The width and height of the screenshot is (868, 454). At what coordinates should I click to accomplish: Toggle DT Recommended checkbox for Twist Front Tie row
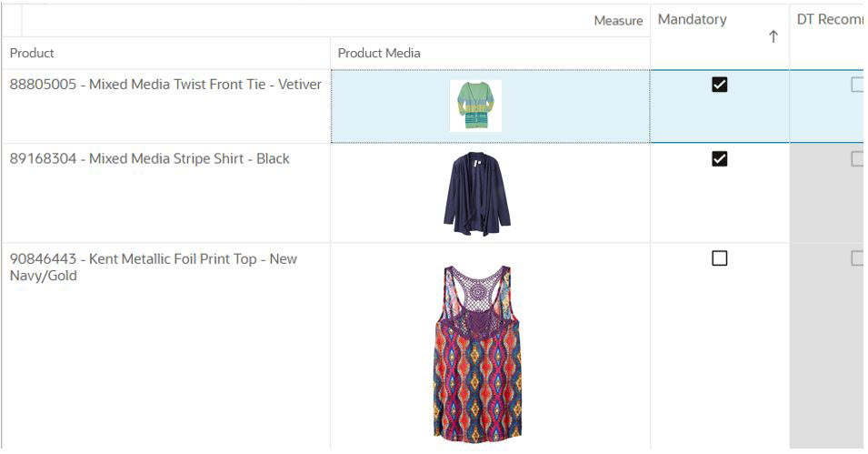pos(857,85)
